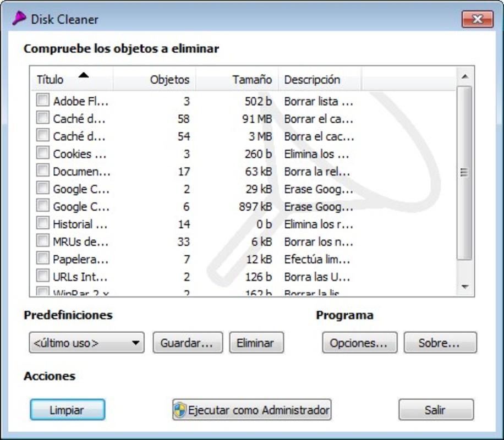
Task: Check the 3 MB Caché row checkbox
Action: 43,135
